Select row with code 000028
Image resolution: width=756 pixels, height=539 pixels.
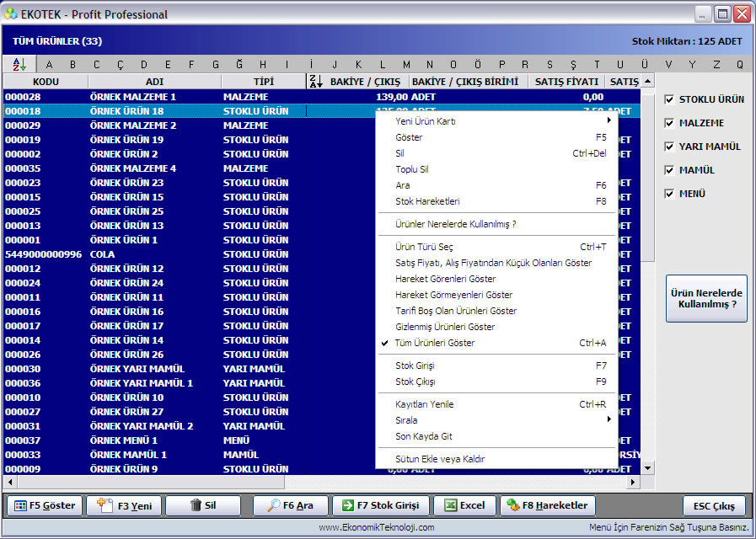(x=322, y=97)
